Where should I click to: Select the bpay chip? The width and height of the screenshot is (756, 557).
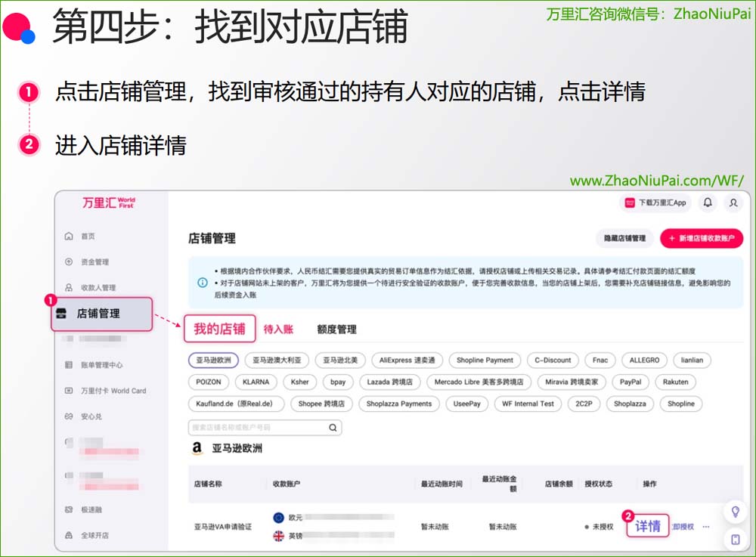pos(337,382)
